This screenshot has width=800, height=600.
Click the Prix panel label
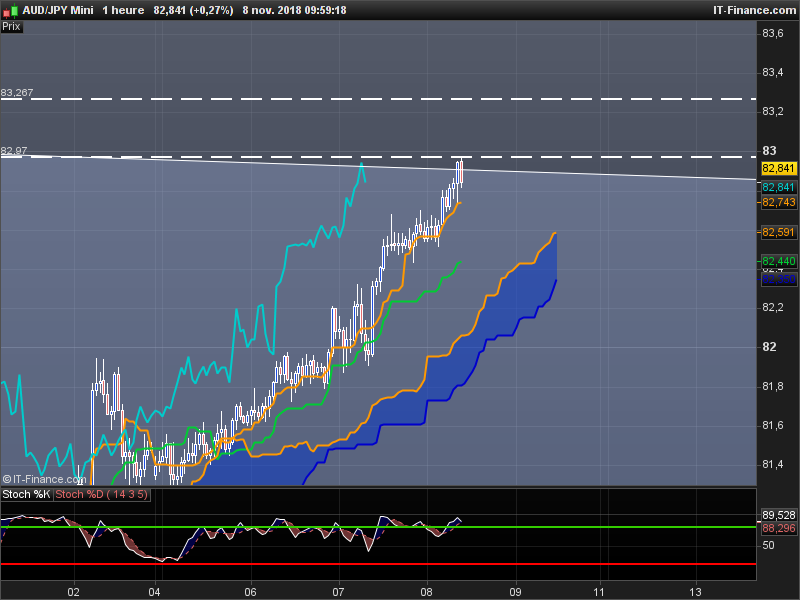point(11,27)
